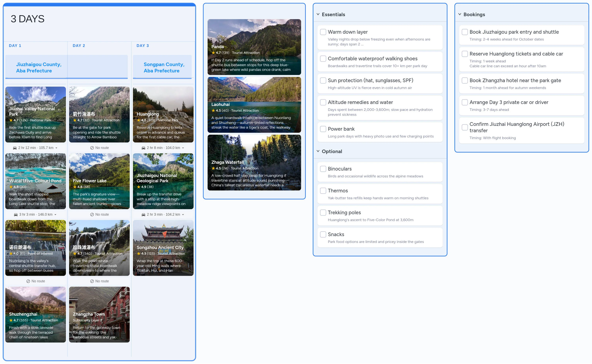Tick Arrange Day 3 private car checkbox
This screenshot has height=364, width=592.
(x=465, y=103)
